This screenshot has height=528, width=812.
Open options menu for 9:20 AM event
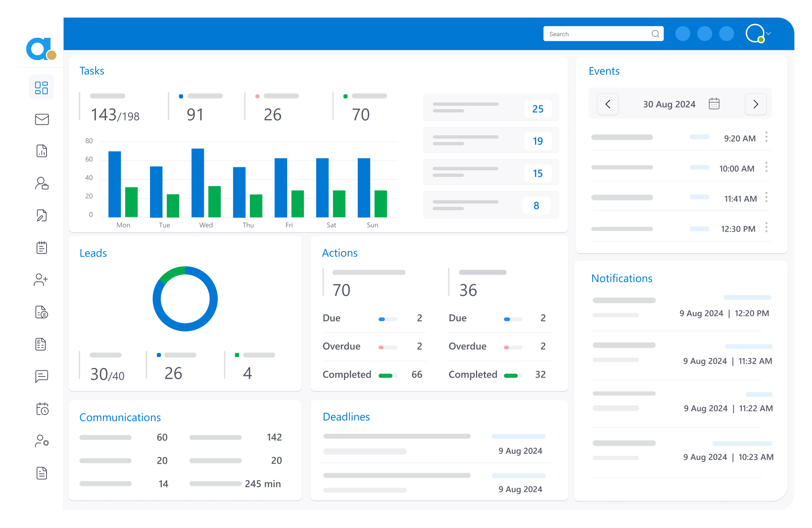tap(766, 137)
